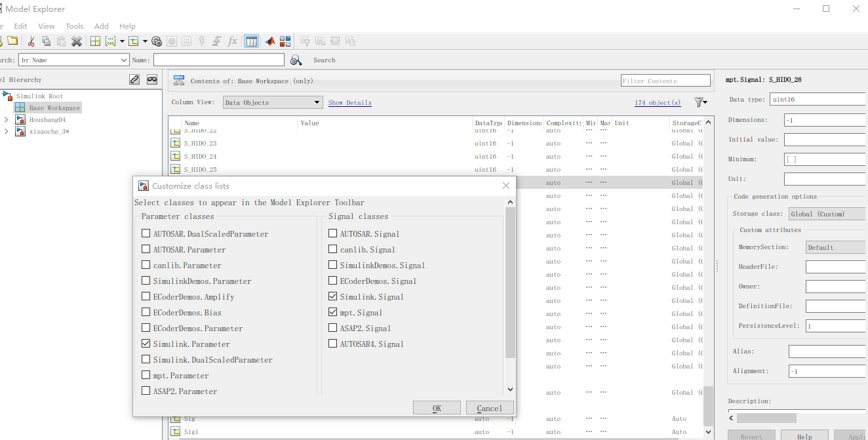868x440 pixels.
Task: Click the pencil edit icon above Model Hierarchy
Action: click(x=134, y=79)
